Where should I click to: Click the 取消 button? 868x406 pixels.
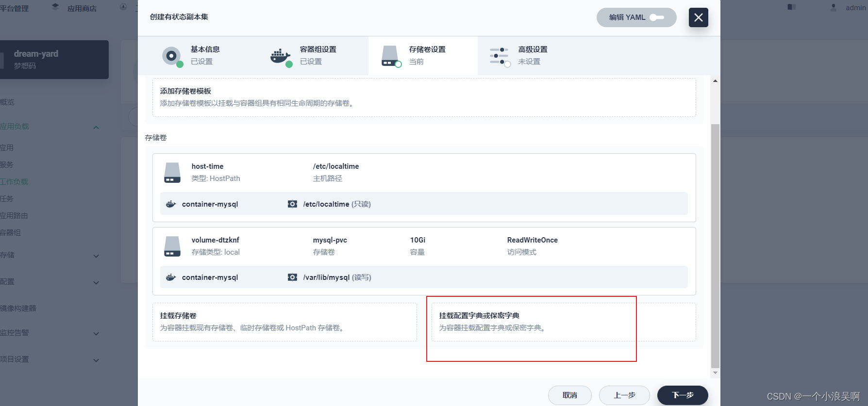569,395
